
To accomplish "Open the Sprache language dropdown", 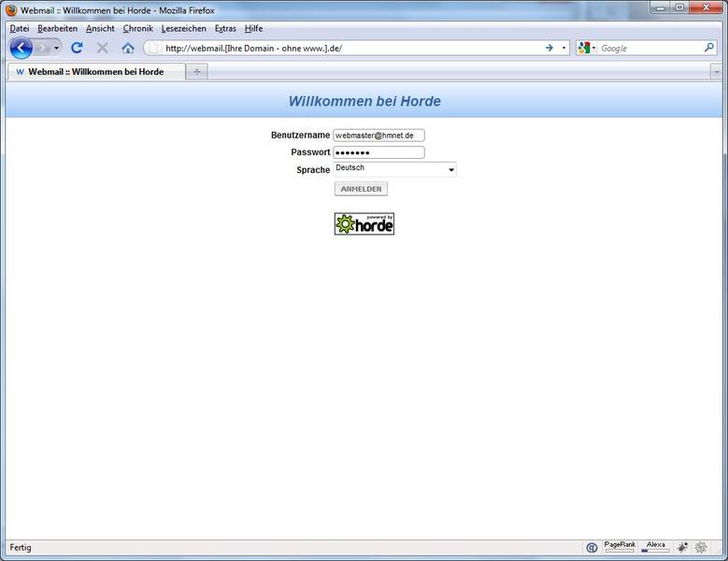I will pos(394,169).
